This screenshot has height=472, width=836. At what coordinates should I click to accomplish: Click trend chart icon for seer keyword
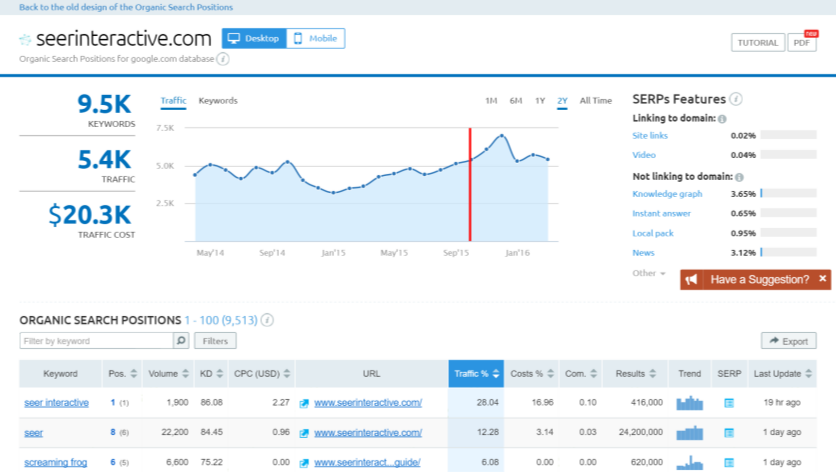pos(690,432)
